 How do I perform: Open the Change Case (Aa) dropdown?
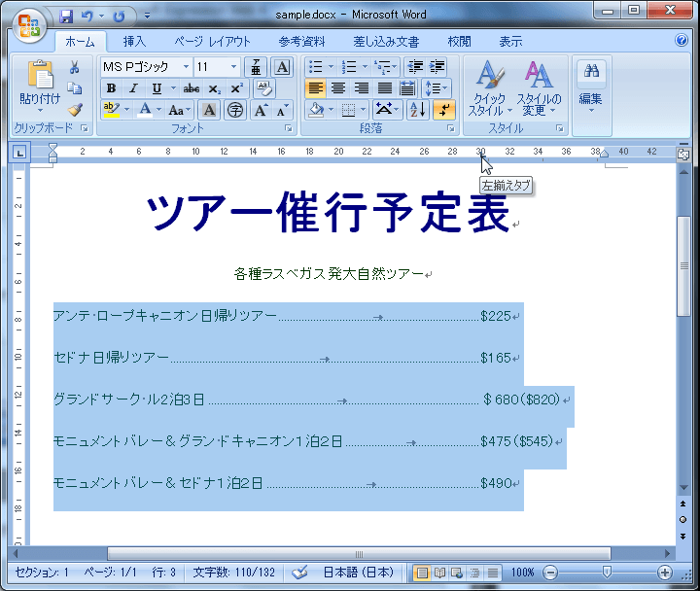(180, 110)
